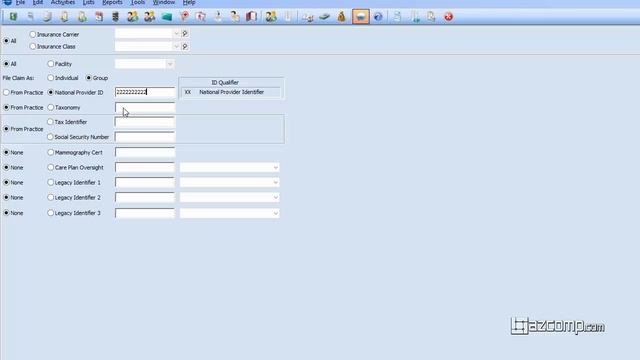Screen dimensions: 640x360
Task: Open the Legacy Identifier 2 qualifier dropdown
Action: pyautogui.click(x=276, y=198)
